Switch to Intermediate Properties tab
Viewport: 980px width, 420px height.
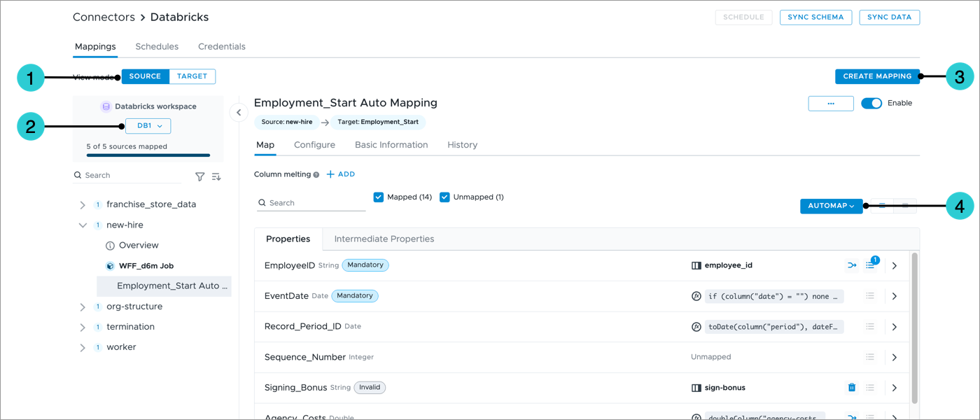point(384,239)
